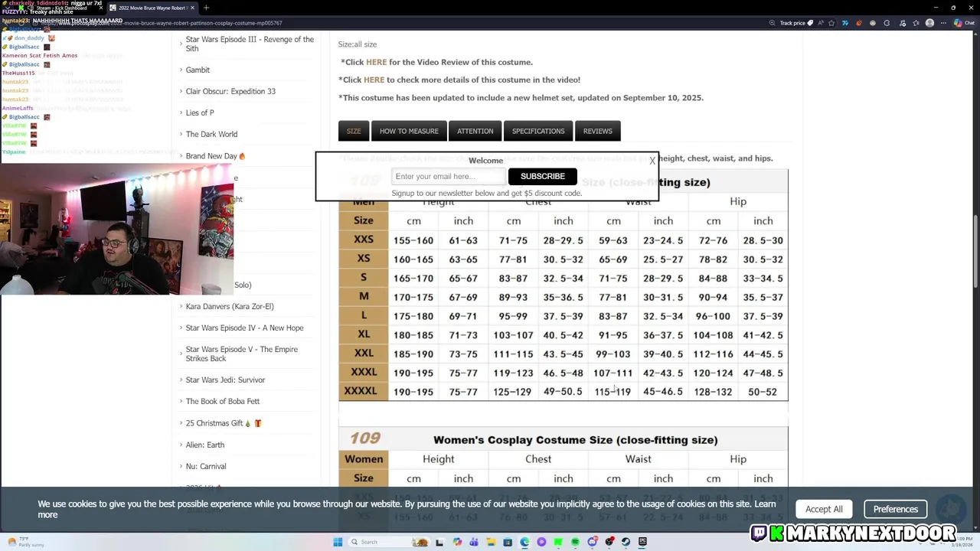Open Microsoft Teams taskbar icon

coord(474,542)
